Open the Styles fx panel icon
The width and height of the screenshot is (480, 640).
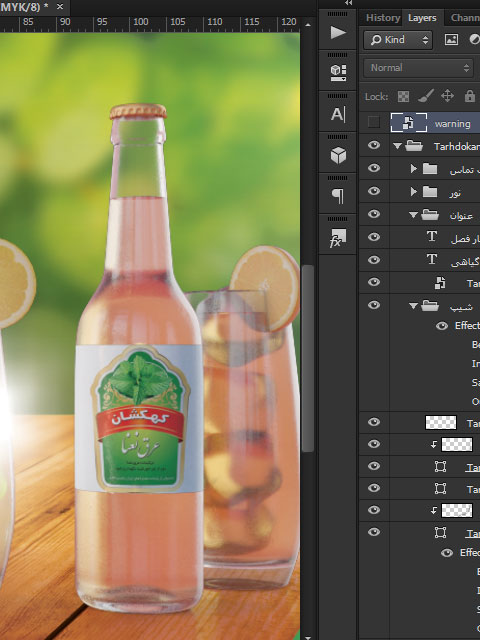(x=338, y=238)
